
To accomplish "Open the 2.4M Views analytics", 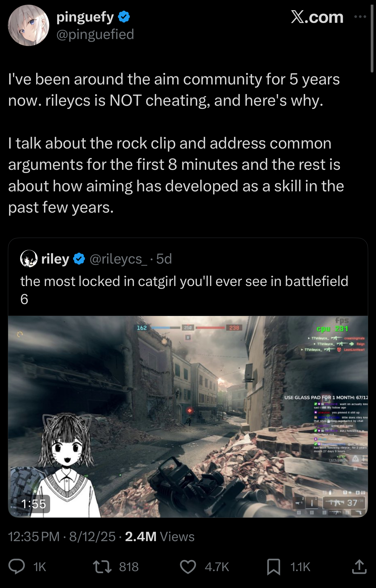I will (x=160, y=536).
